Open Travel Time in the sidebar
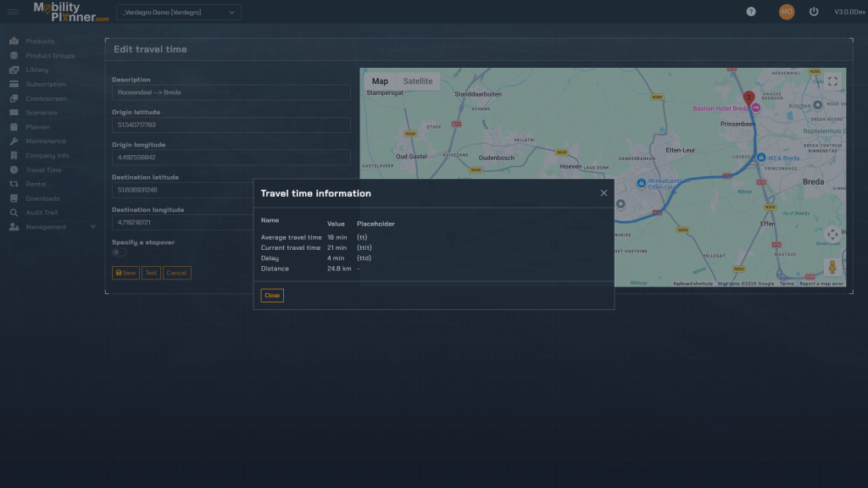The image size is (868, 488). (x=43, y=170)
